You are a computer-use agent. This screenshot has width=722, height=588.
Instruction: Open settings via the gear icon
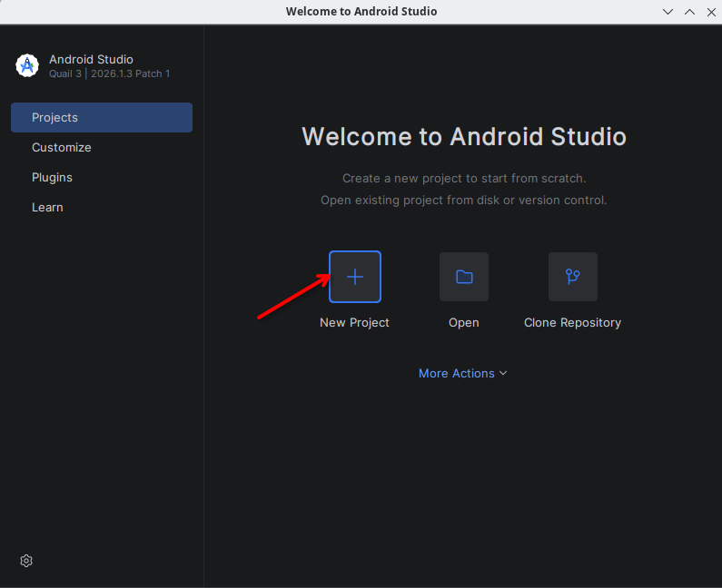(26, 561)
